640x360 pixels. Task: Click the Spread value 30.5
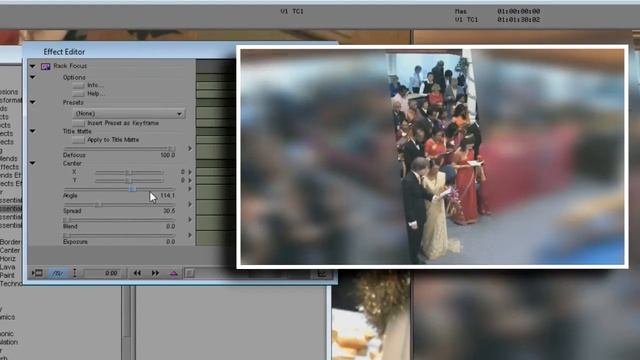coord(169,211)
